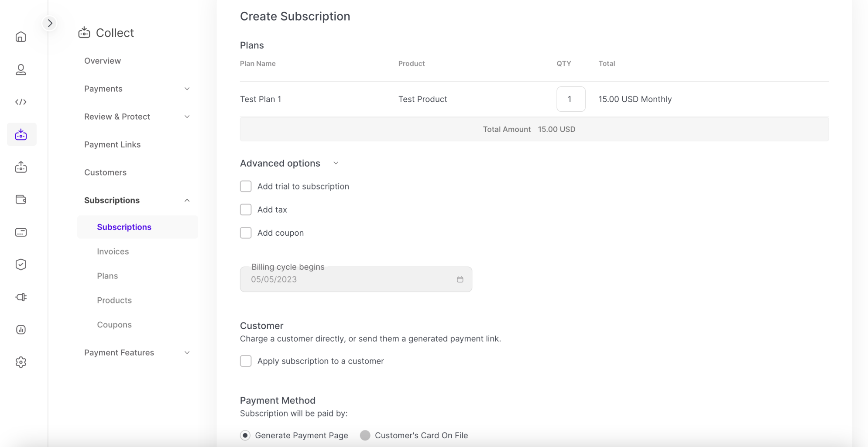Screen dimensions: 868x447
Task: Open the shield check icon in sidebar
Action: pyautogui.click(x=21, y=265)
